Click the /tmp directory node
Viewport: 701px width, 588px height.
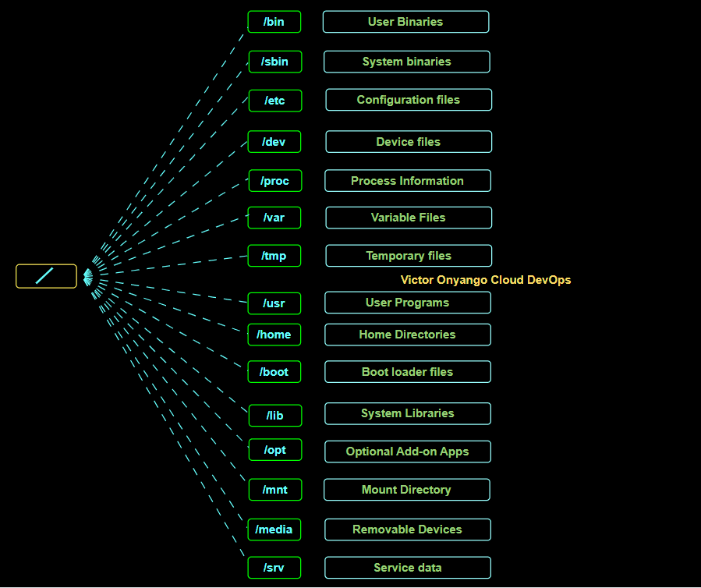coord(274,256)
